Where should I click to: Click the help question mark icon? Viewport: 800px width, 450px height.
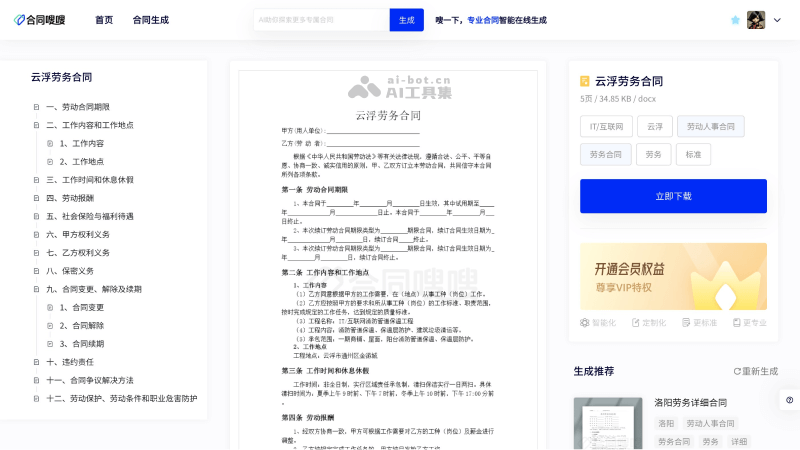coord(789,400)
